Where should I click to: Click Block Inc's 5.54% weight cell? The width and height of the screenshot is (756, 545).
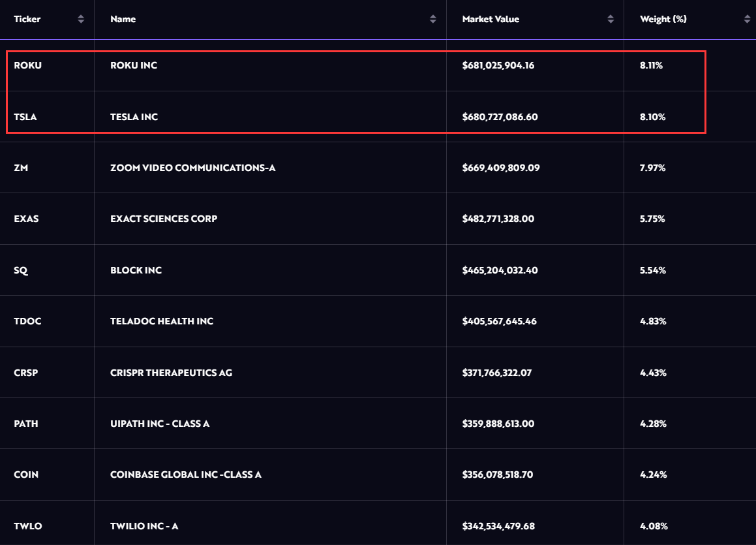point(653,270)
